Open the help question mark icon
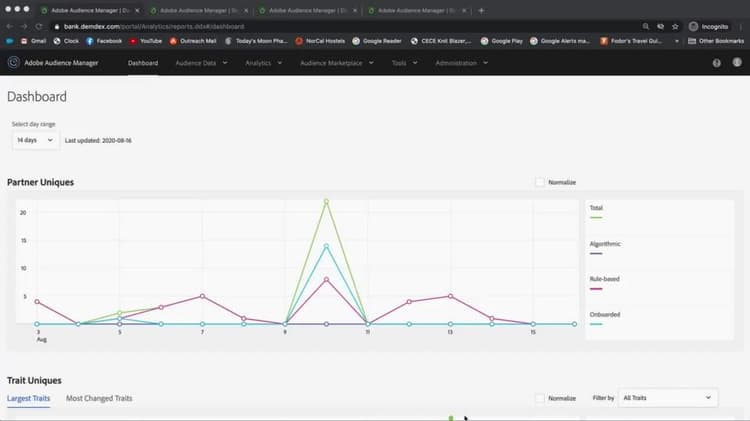Viewport: 750px width, 421px height. [x=716, y=63]
